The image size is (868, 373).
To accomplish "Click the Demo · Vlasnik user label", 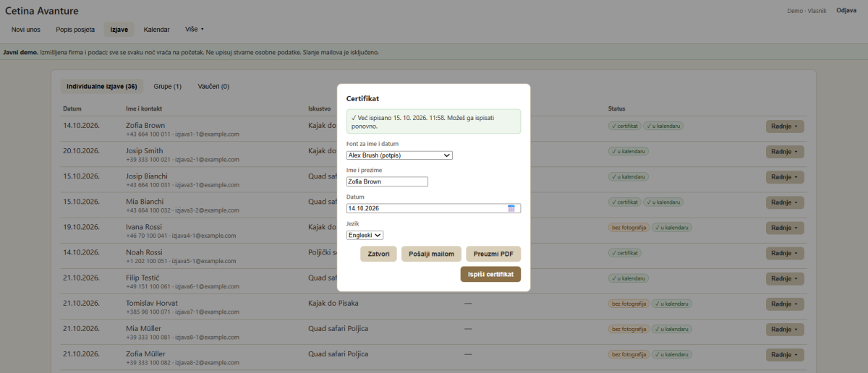I will (x=807, y=11).
